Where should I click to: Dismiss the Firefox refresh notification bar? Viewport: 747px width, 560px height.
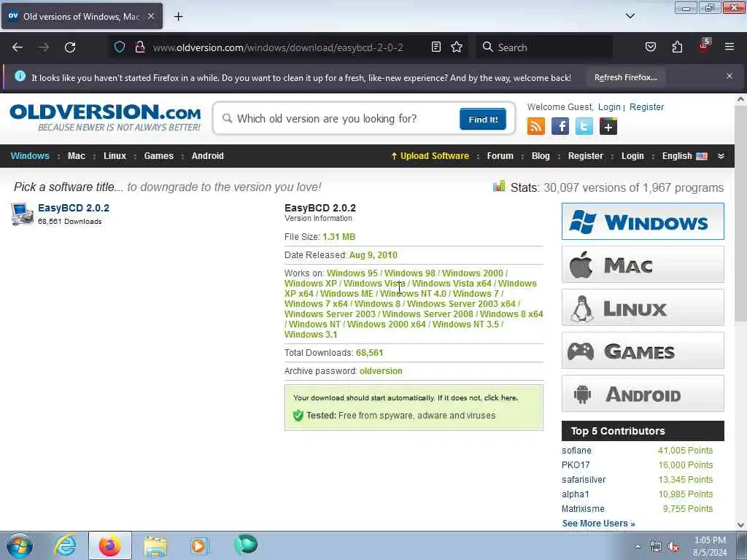click(729, 76)
